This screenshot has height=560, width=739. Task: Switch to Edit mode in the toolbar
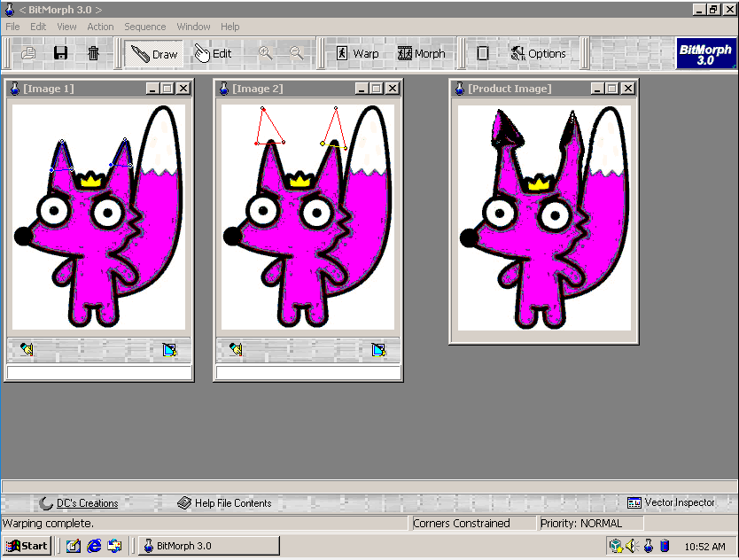click(x=213, y=53)
